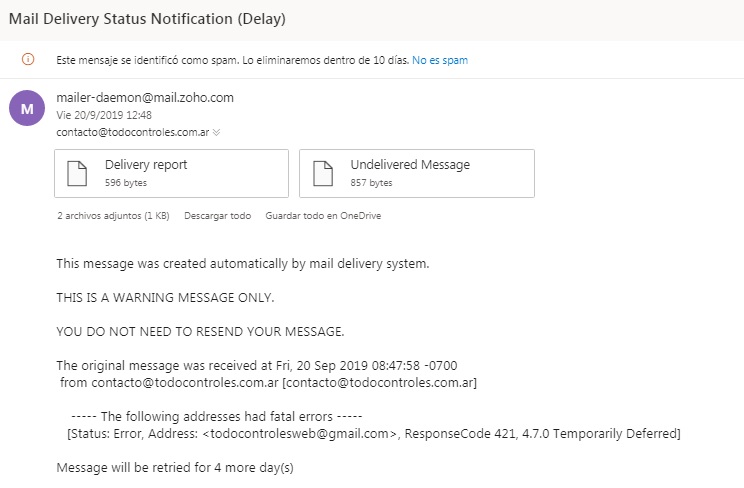744x488 pixels.
Task: Click the "THIS IS A WARNING MESSAGE ONLY" line
Action: (165, 298)
